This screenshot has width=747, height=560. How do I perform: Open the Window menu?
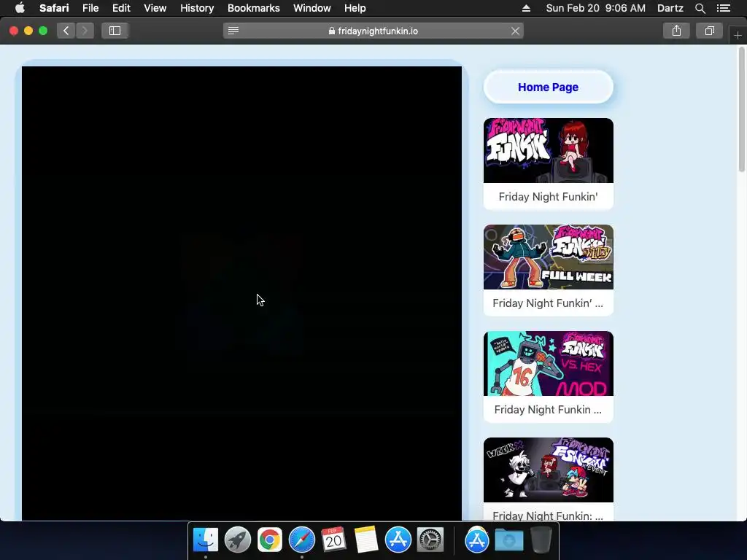[x=311, y=8]
